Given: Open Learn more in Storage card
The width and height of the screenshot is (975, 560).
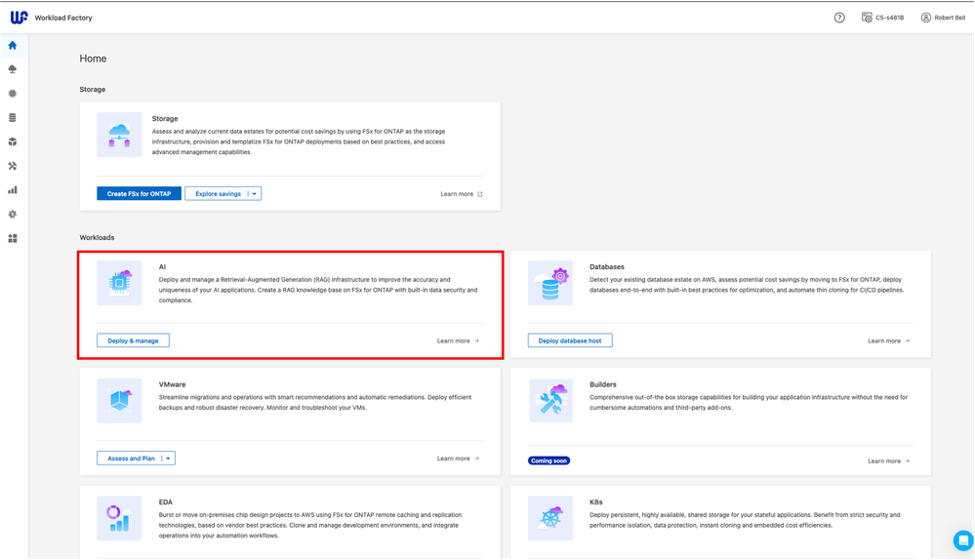Looking at the screenshot, I should tap(462, 194).
